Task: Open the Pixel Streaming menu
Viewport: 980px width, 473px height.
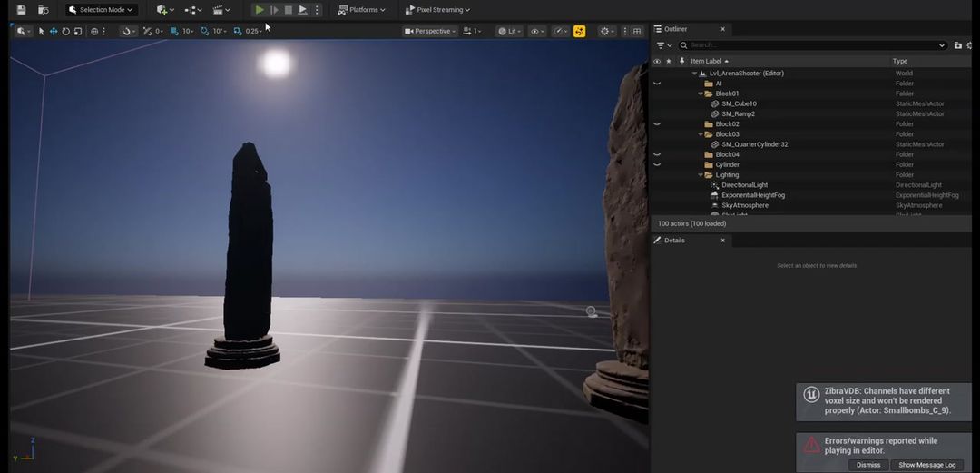Action: 437,10
